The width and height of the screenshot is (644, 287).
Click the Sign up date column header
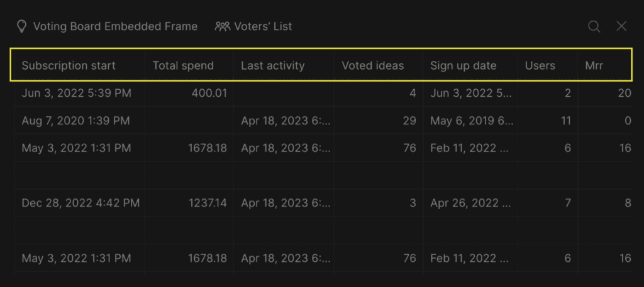[464, 65]
